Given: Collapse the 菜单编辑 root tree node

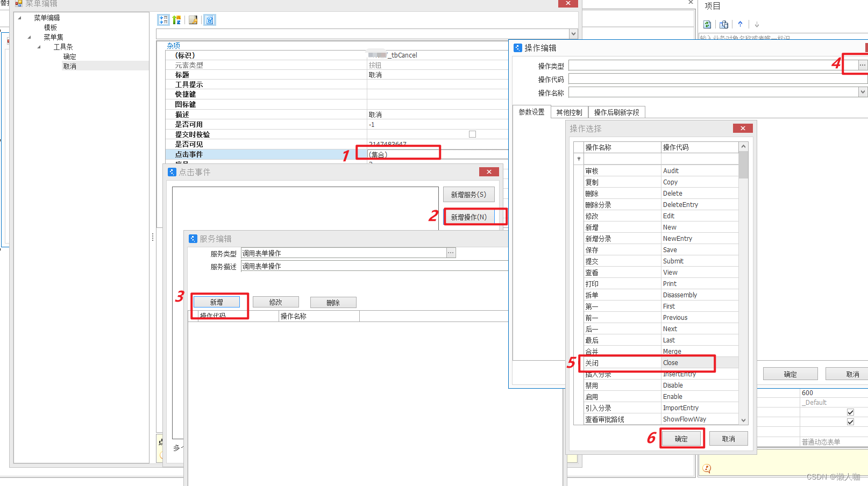Looking at the screenshot, I should click(20, 18).
